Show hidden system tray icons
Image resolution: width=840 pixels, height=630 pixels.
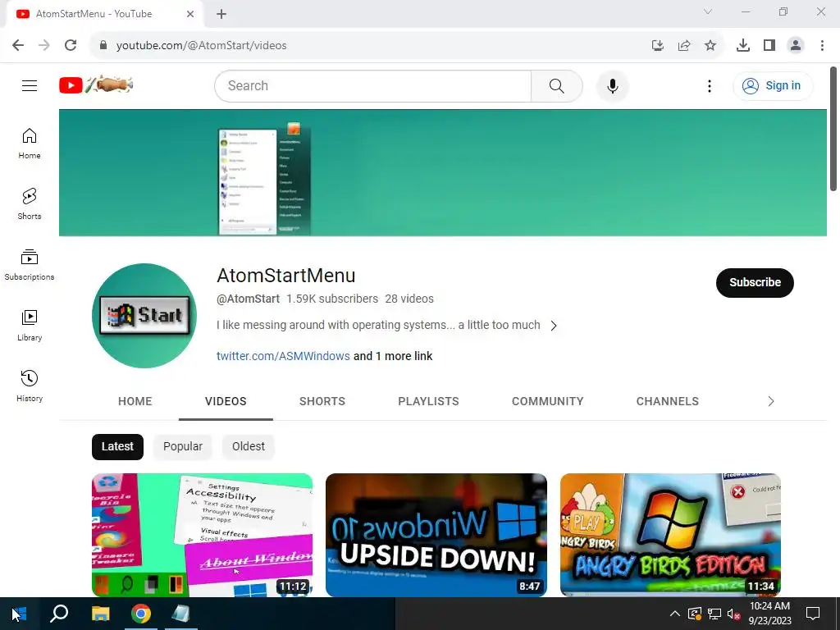tap(675, 614)
